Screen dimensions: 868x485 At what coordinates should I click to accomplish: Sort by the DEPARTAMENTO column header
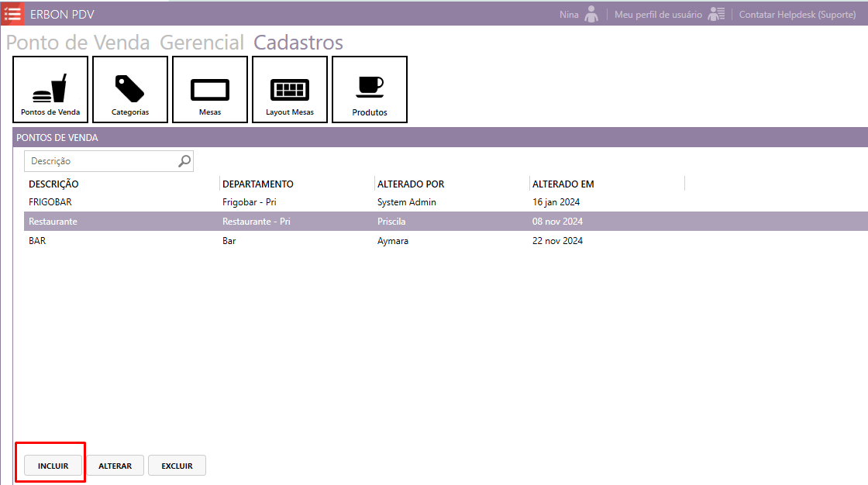pos(258,184)
